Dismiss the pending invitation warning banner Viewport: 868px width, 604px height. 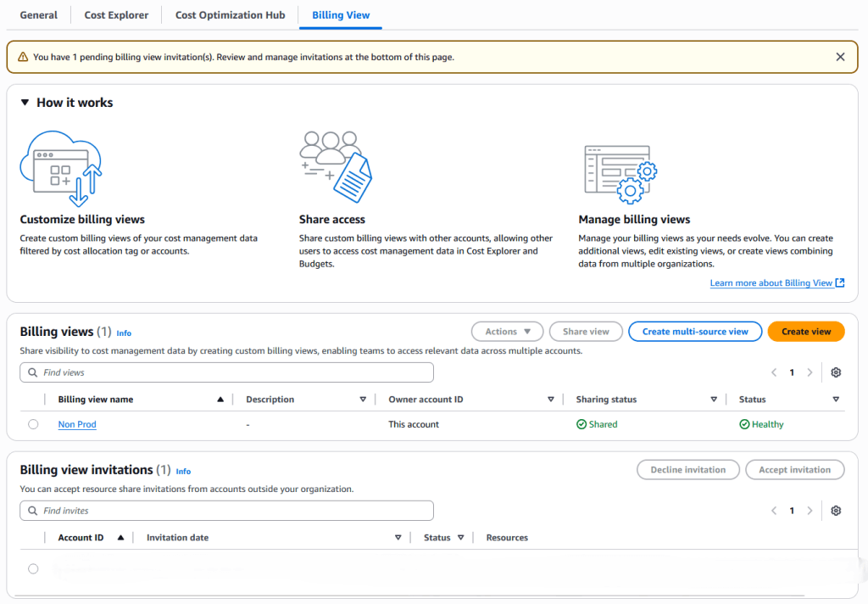point(840,57)
